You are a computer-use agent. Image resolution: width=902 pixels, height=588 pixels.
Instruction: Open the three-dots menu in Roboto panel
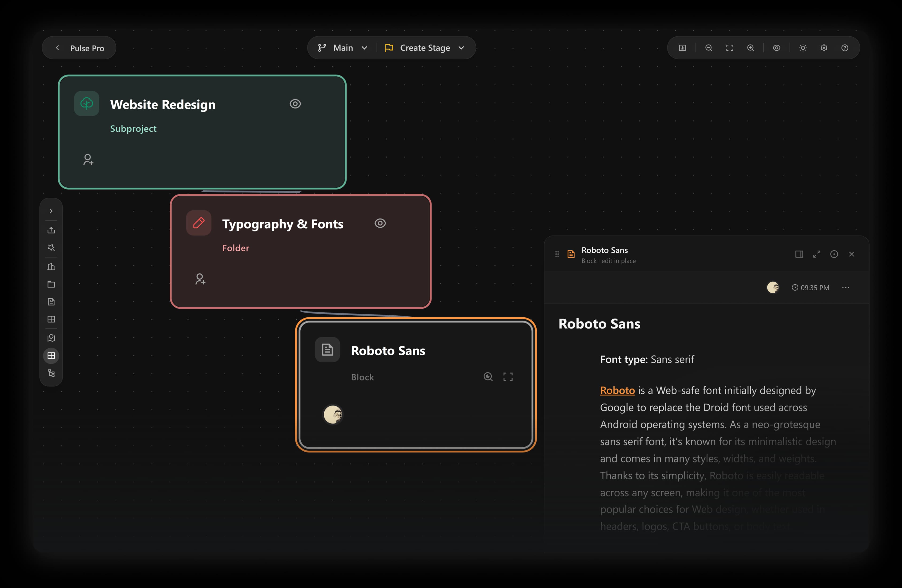click(846, 288)
